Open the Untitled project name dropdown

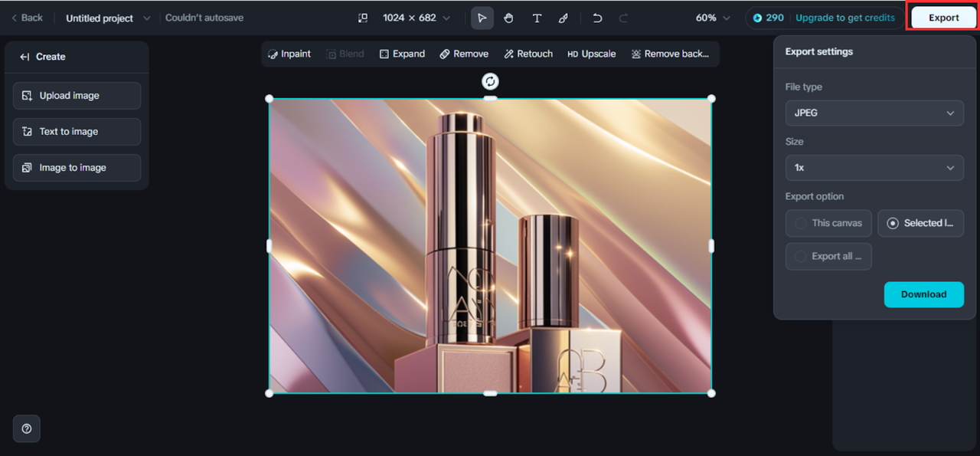[108, 18]
